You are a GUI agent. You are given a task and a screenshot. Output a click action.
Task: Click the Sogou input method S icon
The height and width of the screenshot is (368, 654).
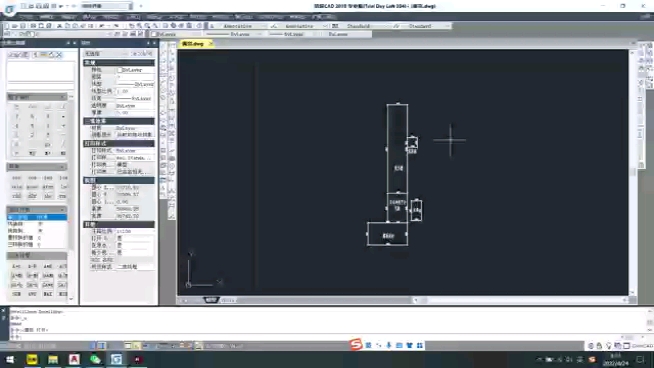pyautogui.click(x=356, y=345)
